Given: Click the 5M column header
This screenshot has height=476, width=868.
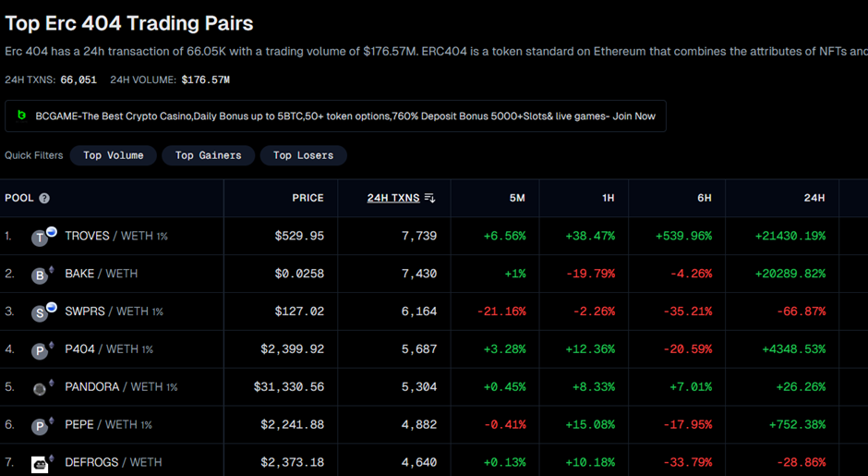Looking at the screenshot, I should (517, 198).
